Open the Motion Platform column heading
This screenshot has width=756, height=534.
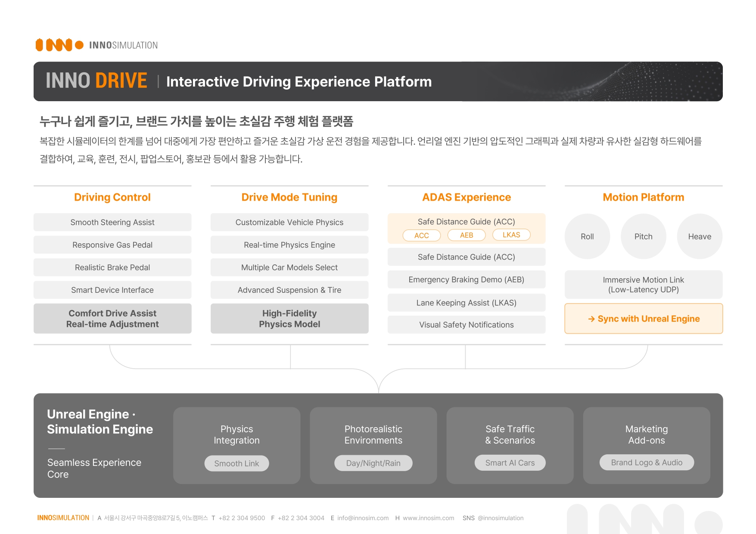pos(644,197)
